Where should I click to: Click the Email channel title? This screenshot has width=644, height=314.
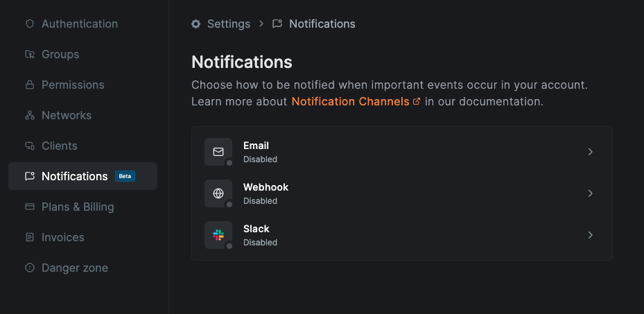(x=256, y=146)
